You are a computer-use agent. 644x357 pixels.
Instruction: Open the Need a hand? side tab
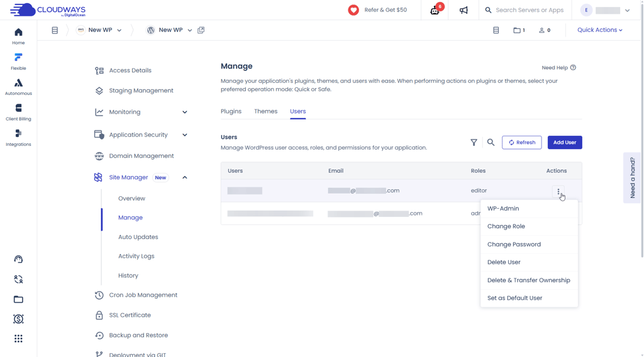(x=632, y=178)
